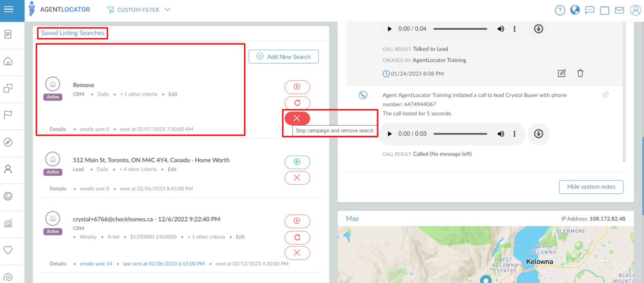Open the settings gear sidebar icon
This screenshot has width=644, height=283.
click(8, 196)
